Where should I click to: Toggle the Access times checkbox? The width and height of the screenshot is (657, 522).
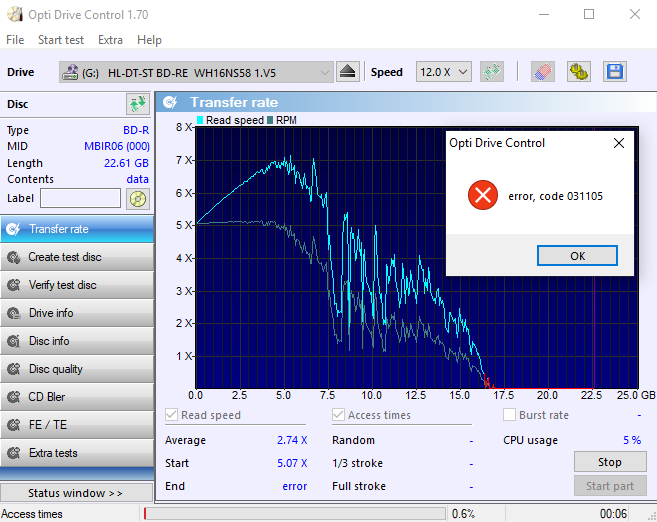click(338, 415)
